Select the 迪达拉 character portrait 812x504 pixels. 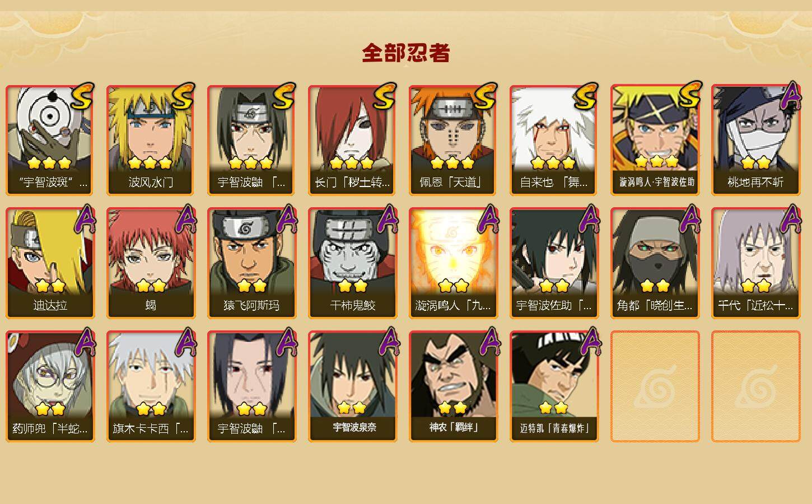(50, 263)
